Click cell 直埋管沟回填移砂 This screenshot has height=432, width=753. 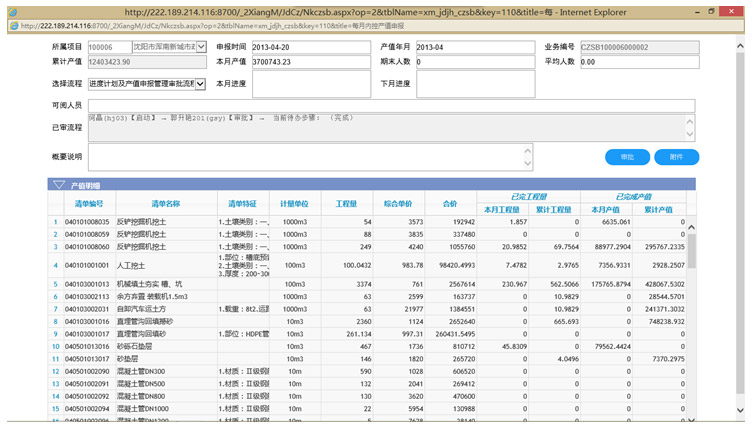tap(145, 322)
